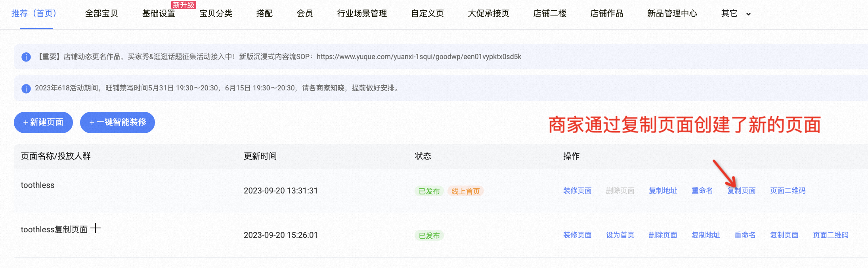
Task: Open the 自定义页 tab
Action: (x=427, y=14)
